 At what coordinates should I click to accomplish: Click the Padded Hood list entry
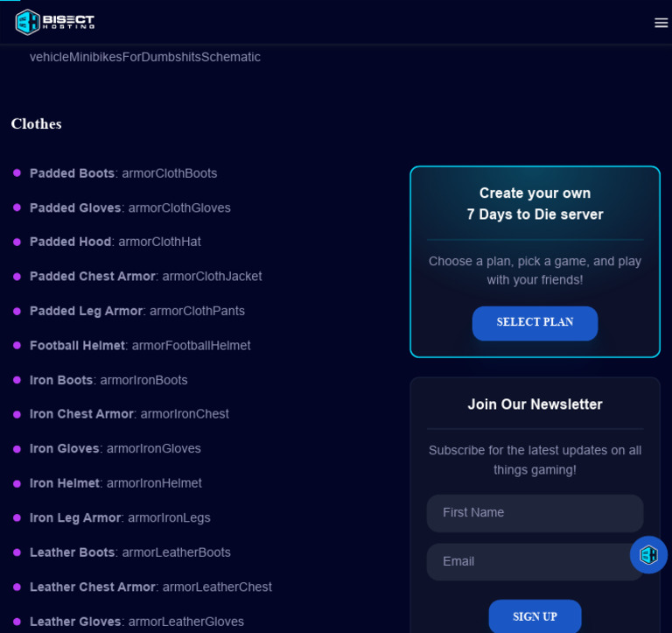coord(115,242)
